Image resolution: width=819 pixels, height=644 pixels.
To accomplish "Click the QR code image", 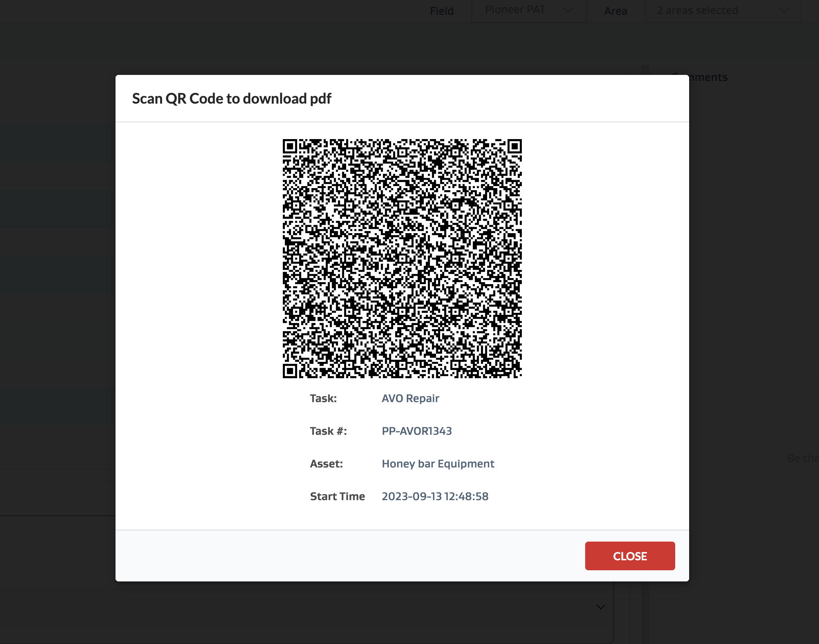I will [x=402, y=258].
